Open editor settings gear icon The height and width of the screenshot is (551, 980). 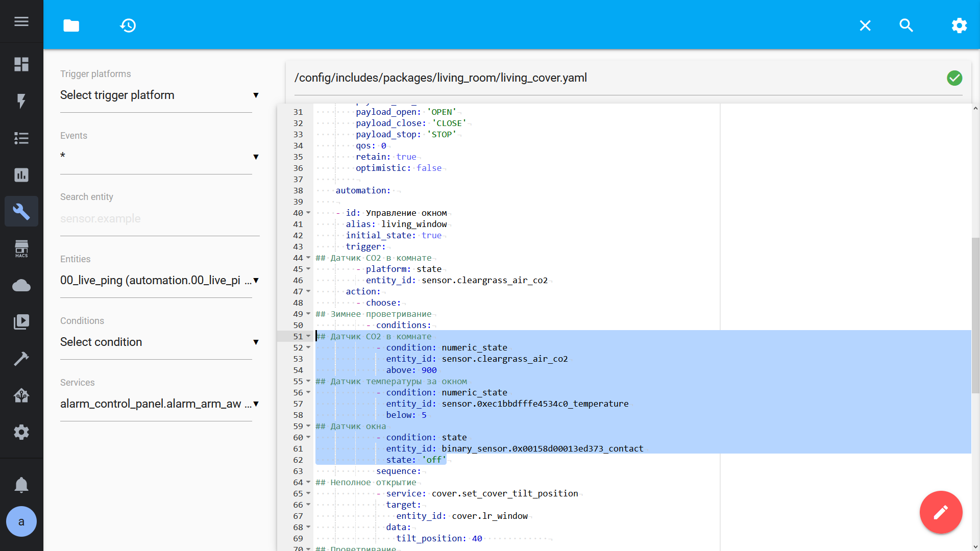959,26
